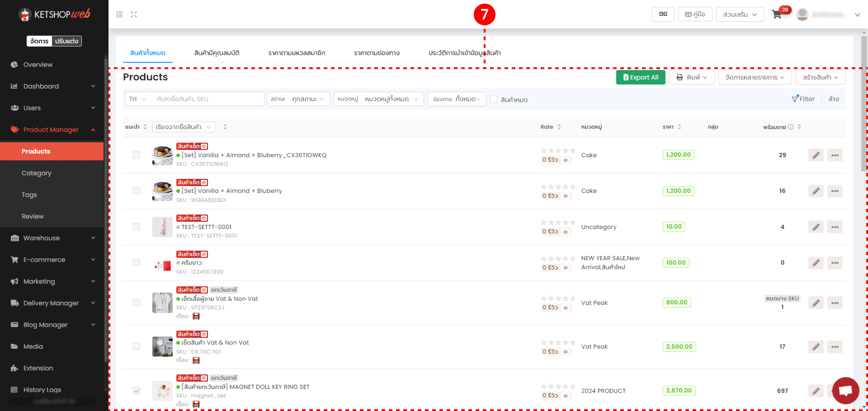The width and height of the screenshot is (868, 411).
Task: Uncheck the MAGNET DOLL KEY RING SET checkbox
Action: tap(136, 391)
